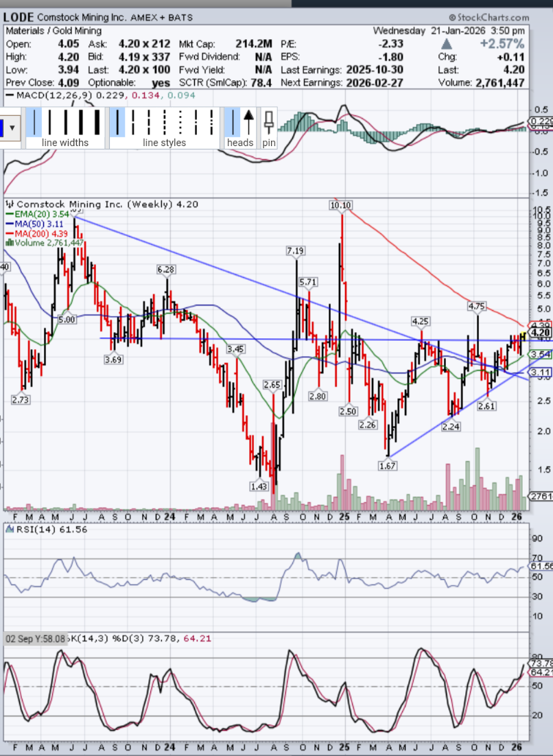Select the second-thinnest line width option
The width and height of the screenshot is (553, 756).
coord(49,122)
